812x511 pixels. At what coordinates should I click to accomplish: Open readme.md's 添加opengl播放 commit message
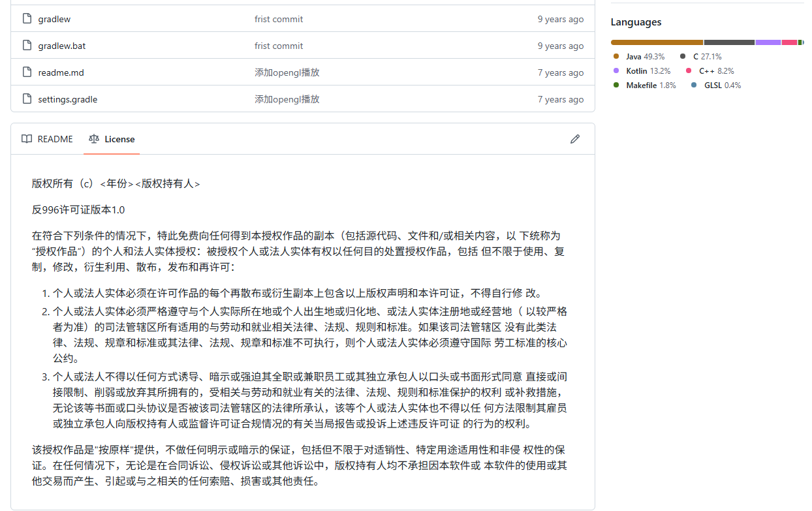pos(287,72)
